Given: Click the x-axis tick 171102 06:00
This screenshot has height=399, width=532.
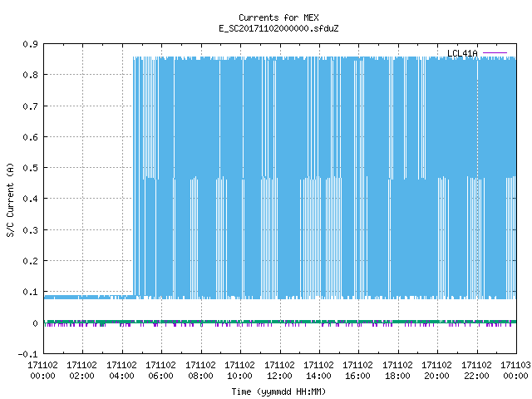Looking at the screenshot, I should pyautogui.click(x=160, y=371).
